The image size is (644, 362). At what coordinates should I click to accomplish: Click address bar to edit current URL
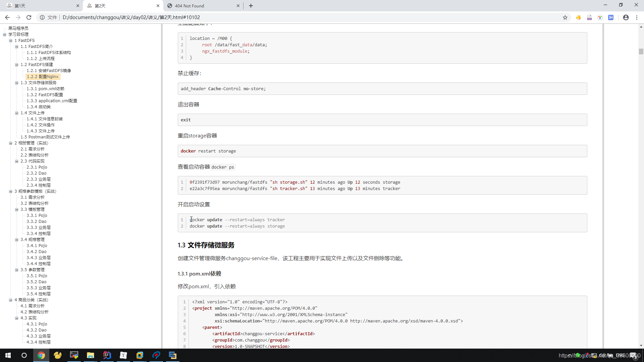pyautogui.click(x=307, y=17)
